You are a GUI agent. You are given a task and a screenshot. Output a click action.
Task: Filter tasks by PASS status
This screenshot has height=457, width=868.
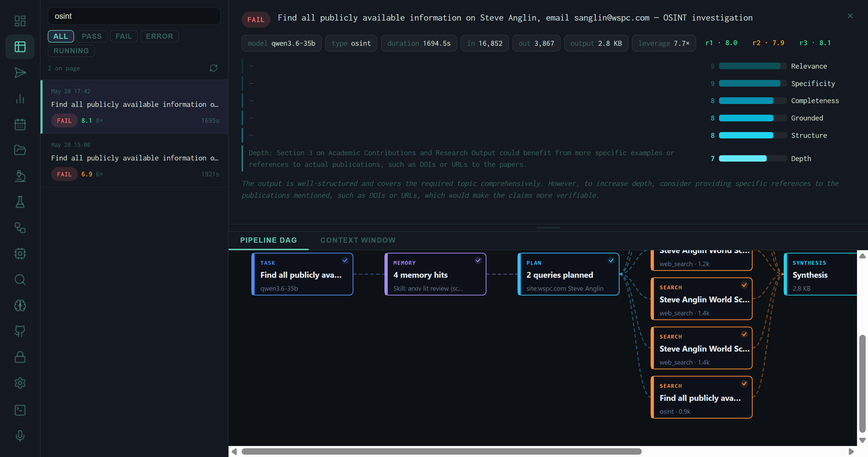[92, 36]
